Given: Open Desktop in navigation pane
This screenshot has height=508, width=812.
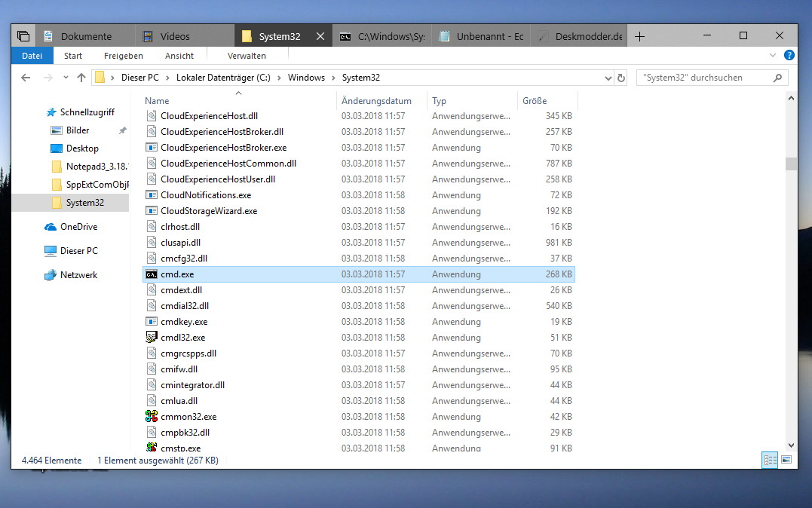Looking at the screenshot, I should pos(82,148).
